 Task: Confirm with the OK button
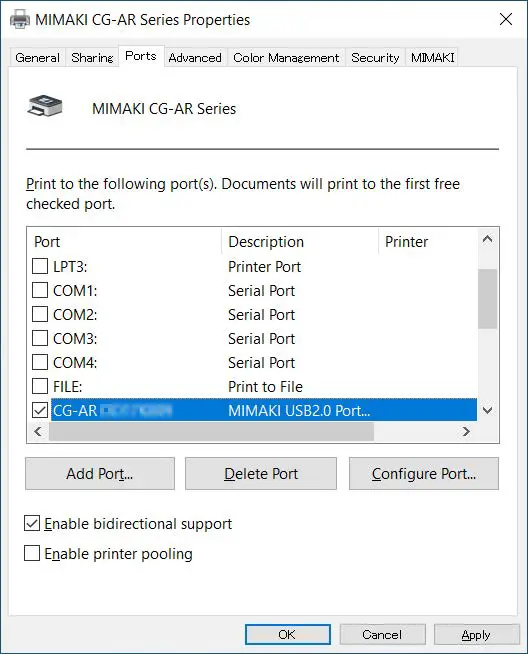[x=288, y=634]
